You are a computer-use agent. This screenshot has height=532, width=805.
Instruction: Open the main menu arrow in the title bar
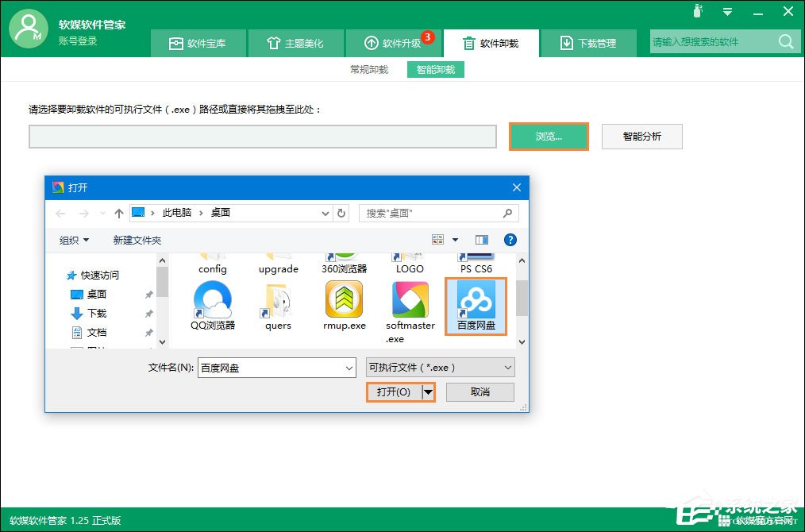(x=729, y=12)
